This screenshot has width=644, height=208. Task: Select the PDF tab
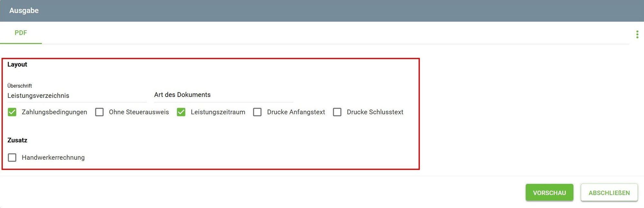[21, 33]
